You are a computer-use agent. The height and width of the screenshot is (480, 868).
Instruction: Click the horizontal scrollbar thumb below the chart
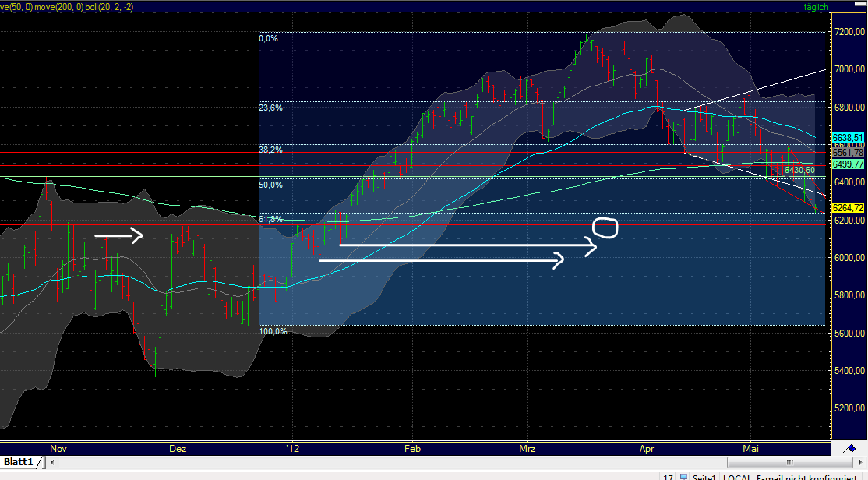(x=789, y=462)
